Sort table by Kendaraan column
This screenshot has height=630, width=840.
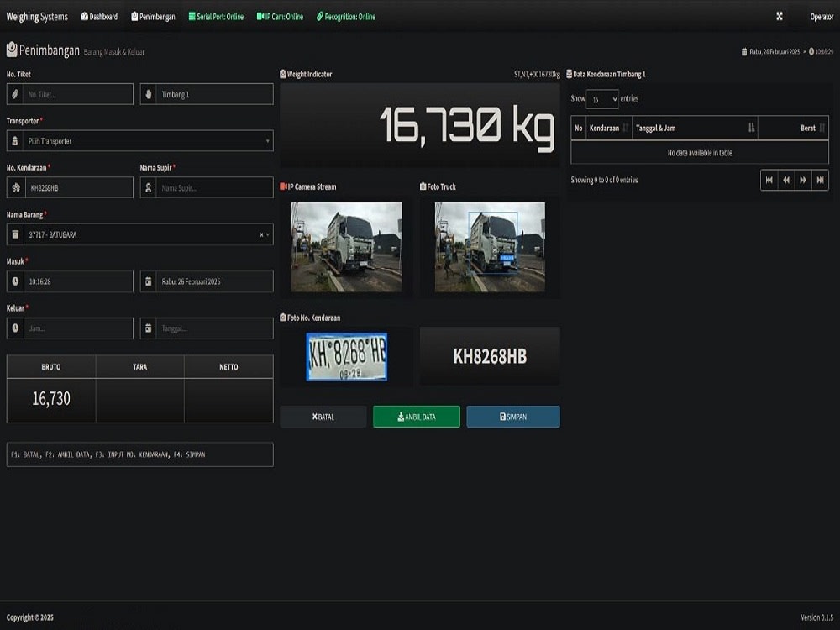pos(609,128)
